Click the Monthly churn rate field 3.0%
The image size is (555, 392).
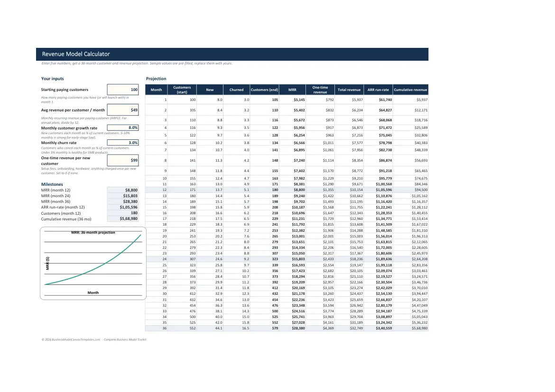coord(123,143)
